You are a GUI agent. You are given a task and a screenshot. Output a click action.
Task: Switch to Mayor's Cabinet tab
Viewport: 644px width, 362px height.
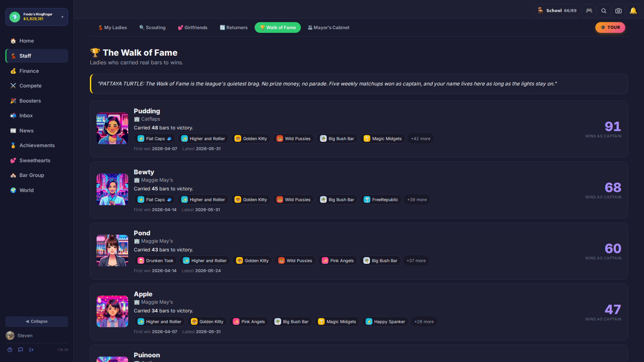[329, 27]
